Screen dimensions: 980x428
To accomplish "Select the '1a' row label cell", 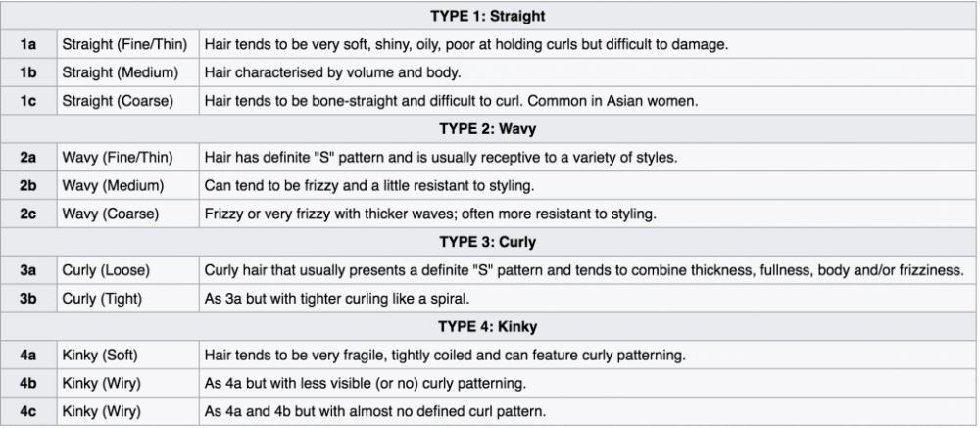I will click(x=28, y=44).
